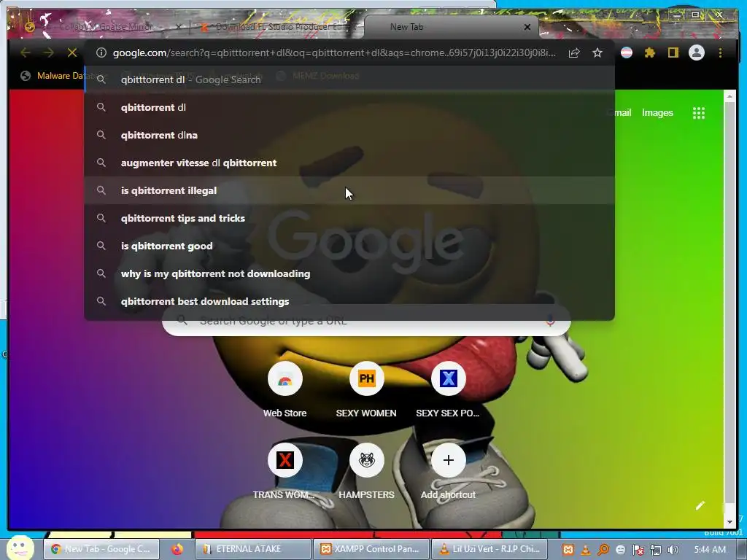
Task: Pick 'augmenter vitesse dl qbittorrent' suggestion
Action: 349,163
